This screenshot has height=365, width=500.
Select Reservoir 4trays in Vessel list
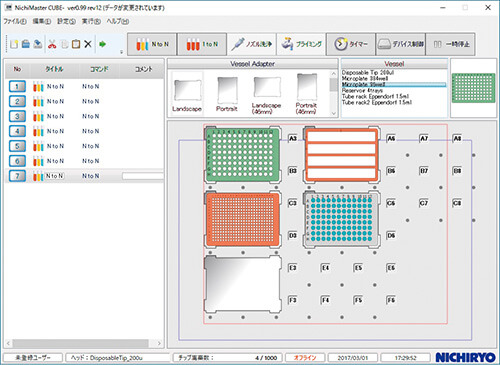pos(362,90)
